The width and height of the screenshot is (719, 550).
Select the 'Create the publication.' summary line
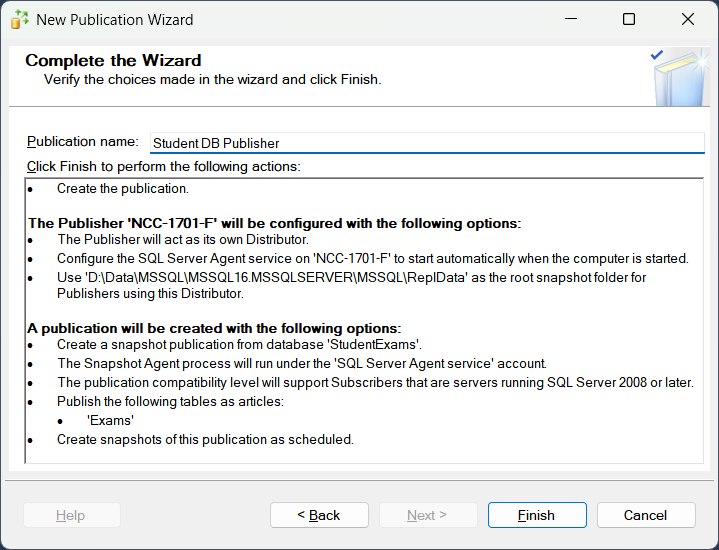(123, 189)
